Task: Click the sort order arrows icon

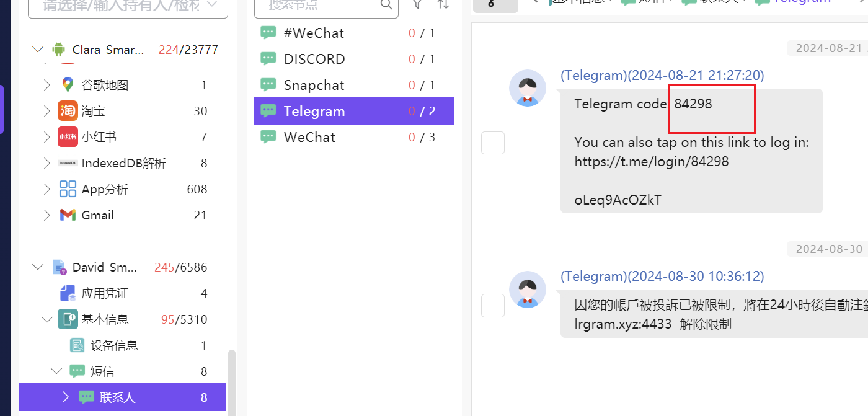Action: [x=443, y=4]
